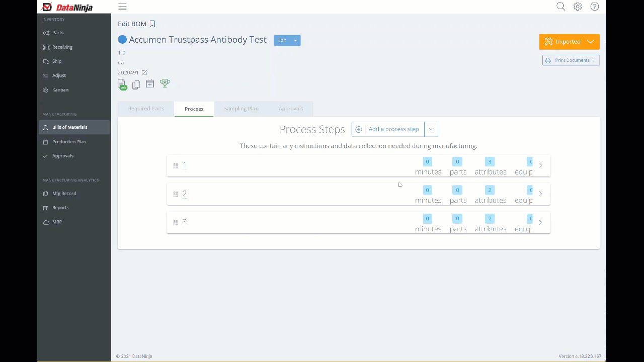Click the step number 3 label
Viewport: 644px width, 362px height.
(x=184, y=222)
